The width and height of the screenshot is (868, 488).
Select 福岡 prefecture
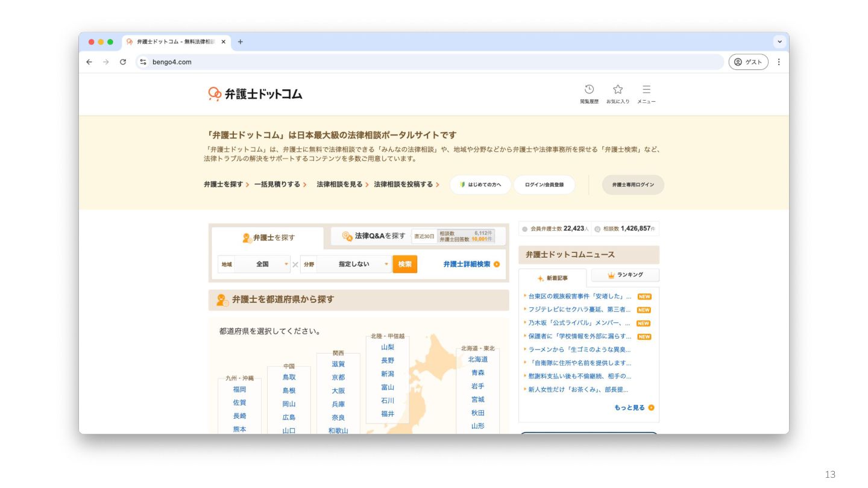point(239,389)
